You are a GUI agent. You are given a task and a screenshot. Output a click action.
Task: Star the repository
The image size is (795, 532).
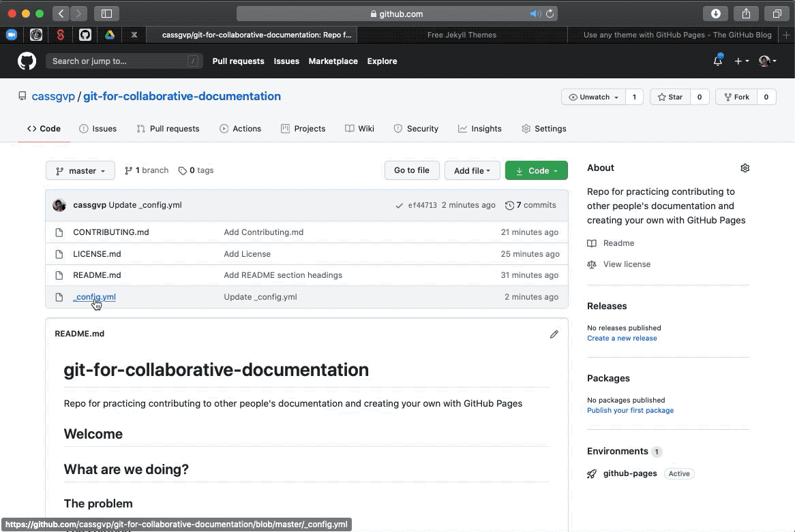(x=671, y=96)
